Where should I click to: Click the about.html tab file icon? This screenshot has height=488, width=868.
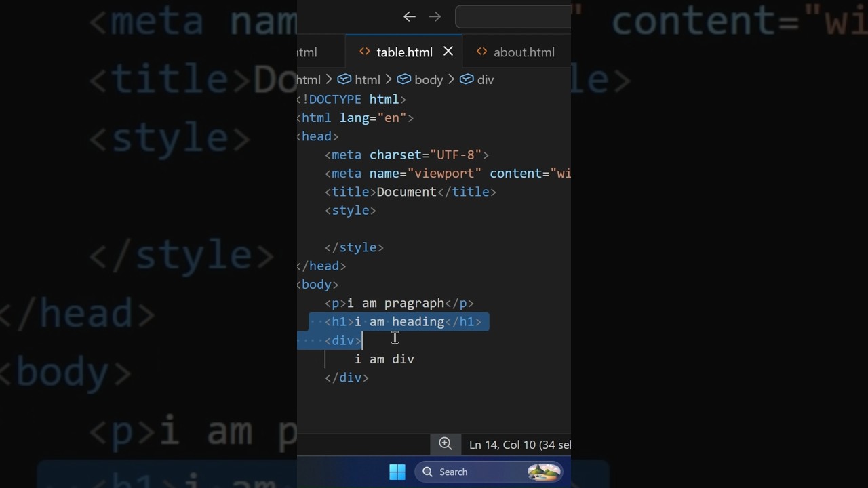[482, 52]
